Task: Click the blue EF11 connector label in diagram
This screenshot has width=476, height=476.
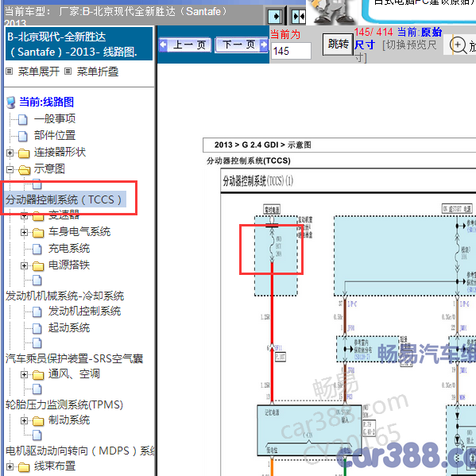Action: point(278,348)
